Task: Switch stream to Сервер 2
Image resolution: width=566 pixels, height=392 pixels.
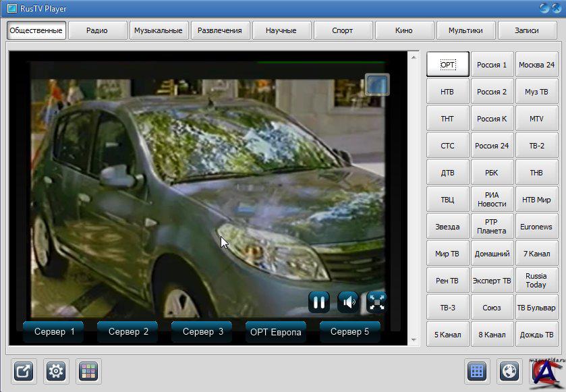Action: pyautogui.click(x=128, y=332)
